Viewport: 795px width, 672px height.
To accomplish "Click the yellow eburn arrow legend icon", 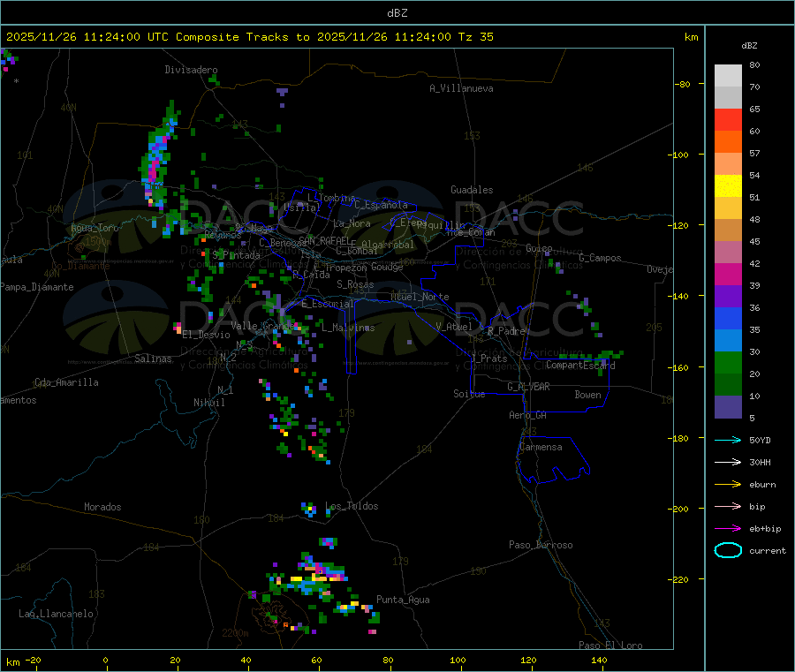I will pos(728,485).
